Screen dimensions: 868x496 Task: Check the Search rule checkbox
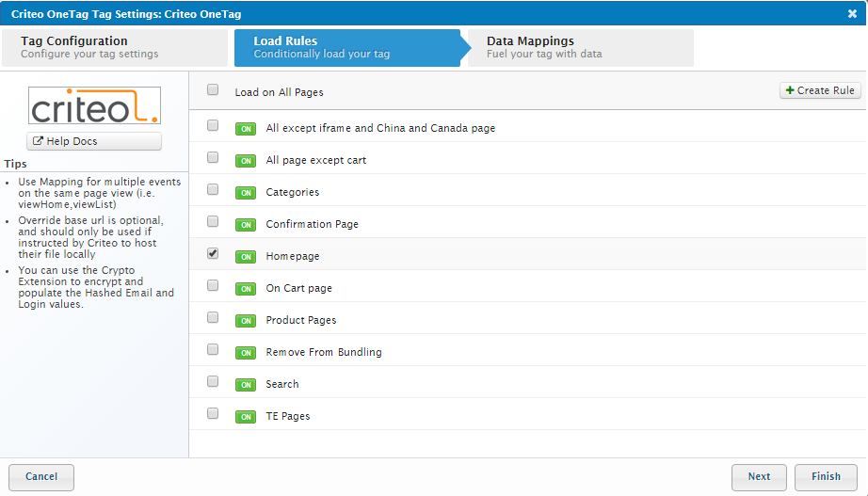pos(213,381)
